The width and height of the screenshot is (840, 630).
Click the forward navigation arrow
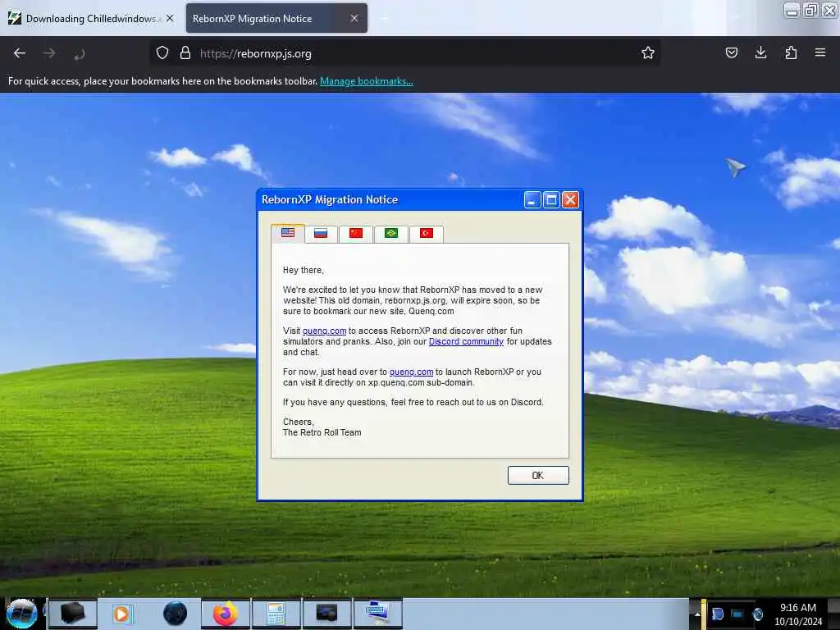pyautogui.click(x=49, y=53)
